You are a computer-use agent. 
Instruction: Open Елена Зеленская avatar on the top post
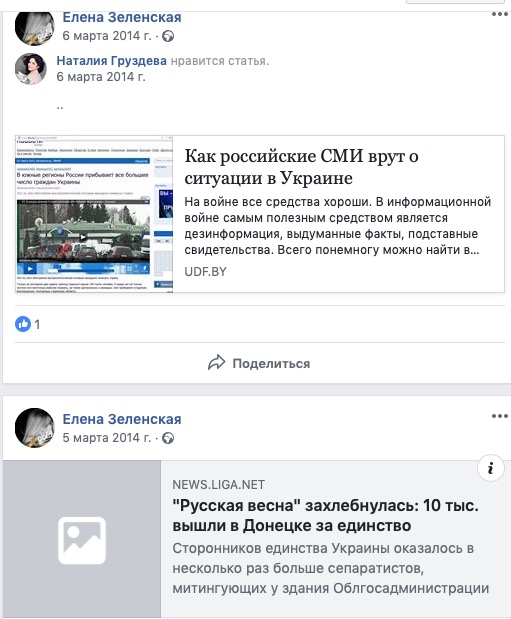click(x=35, y=27)
